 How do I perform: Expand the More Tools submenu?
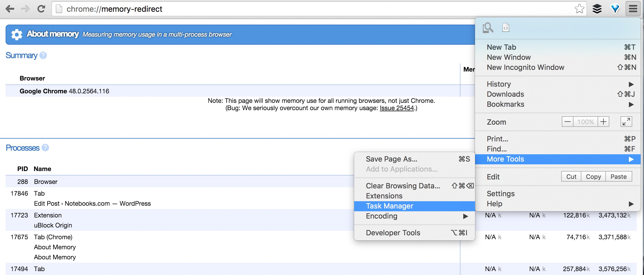[x=558, y=159]
